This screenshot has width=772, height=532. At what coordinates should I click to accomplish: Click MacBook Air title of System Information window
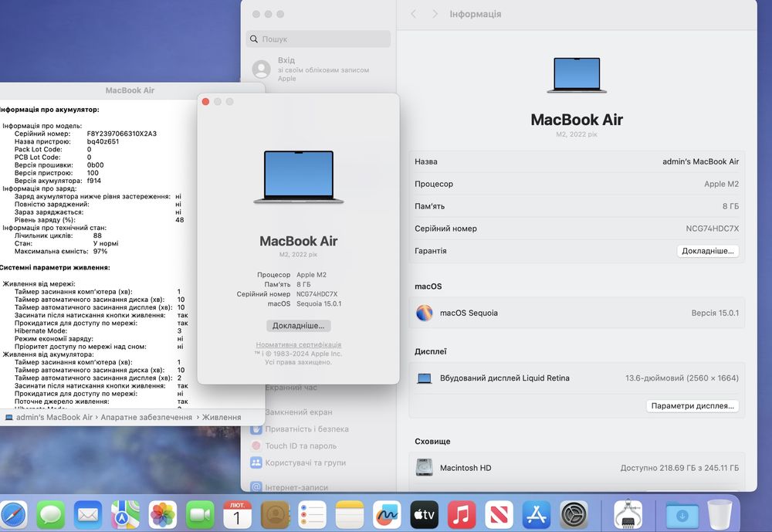[130, 90]
